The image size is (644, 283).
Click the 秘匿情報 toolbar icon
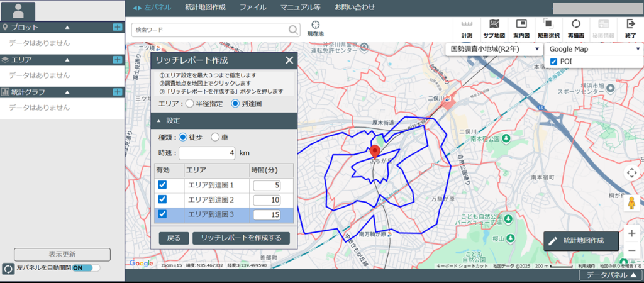click(x=603, y=29)
